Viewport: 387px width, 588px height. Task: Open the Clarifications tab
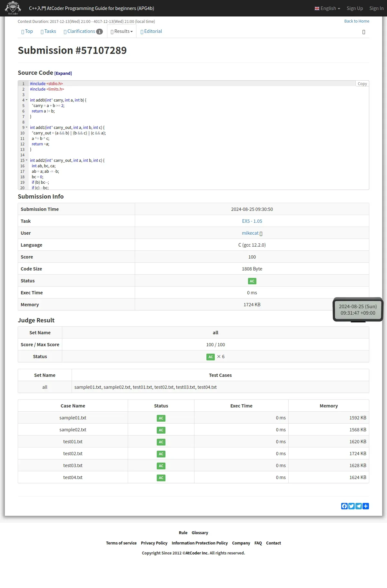point(83,31)
